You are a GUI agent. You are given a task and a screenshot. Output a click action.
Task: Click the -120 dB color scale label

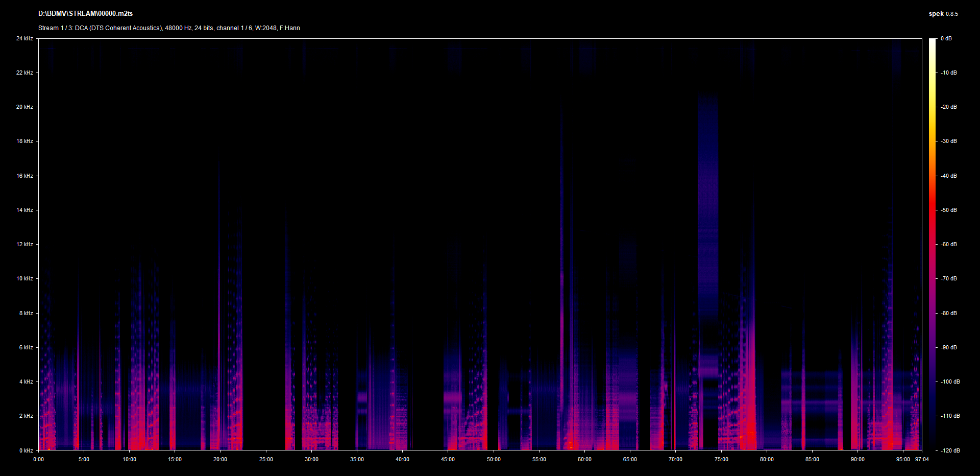(x=950, y=450)
